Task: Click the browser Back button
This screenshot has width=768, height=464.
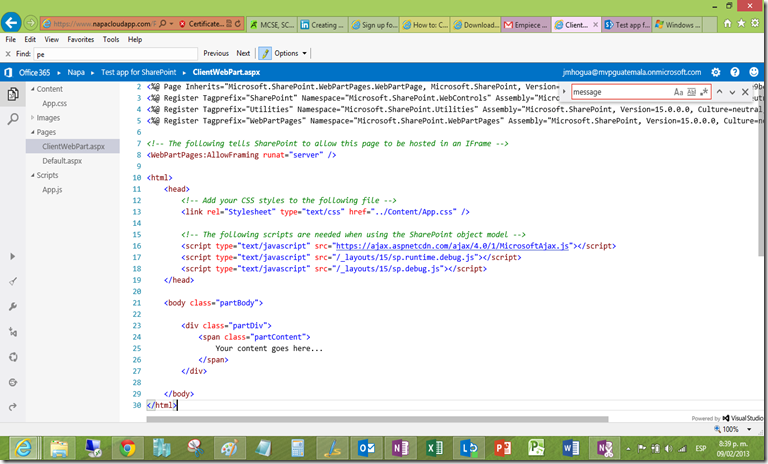Action: 11,23
